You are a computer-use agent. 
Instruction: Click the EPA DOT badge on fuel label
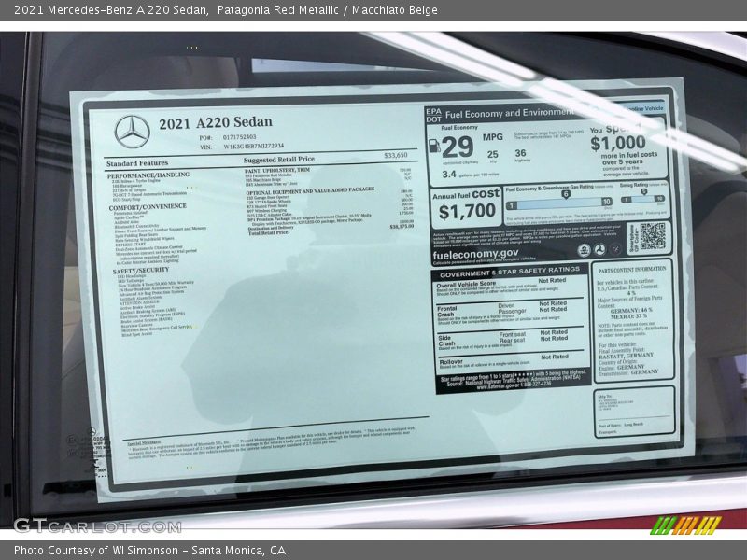[433, 115]
